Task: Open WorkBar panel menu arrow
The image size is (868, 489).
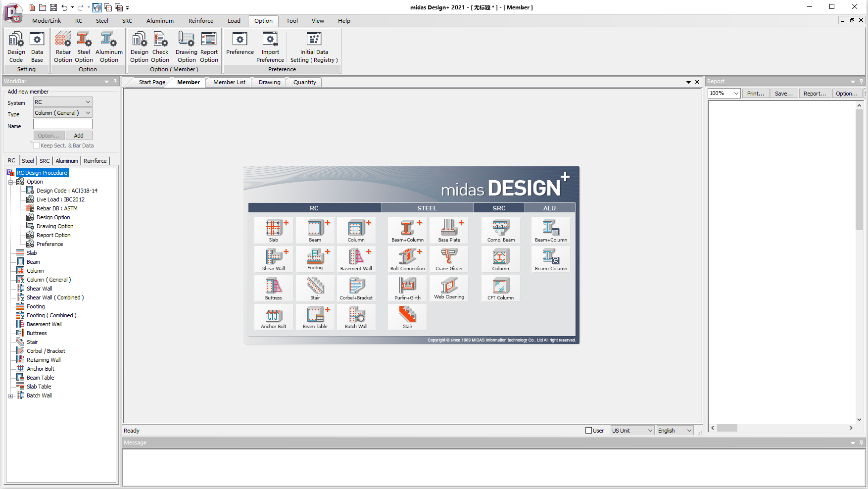Action: click(x=106, y=82)
